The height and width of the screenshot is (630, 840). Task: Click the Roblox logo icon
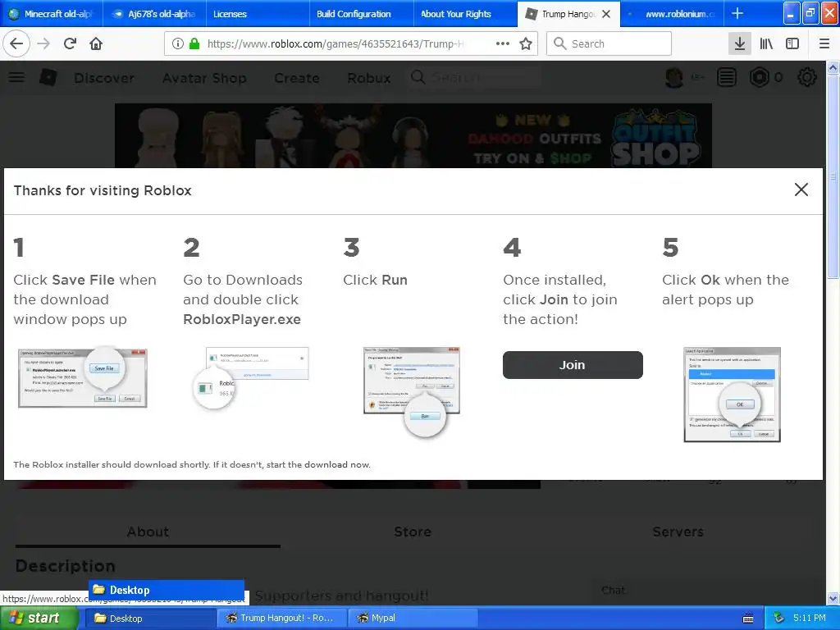[x=48, y=78]
